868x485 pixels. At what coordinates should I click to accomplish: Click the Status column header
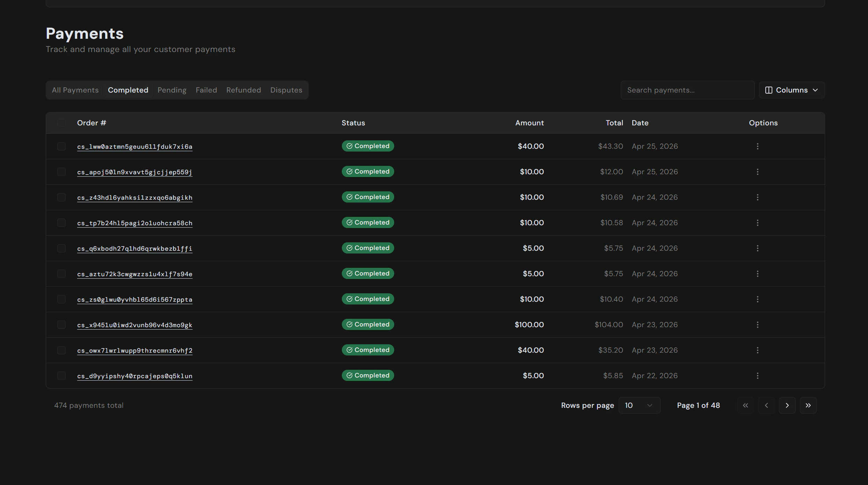pos(353,123)
